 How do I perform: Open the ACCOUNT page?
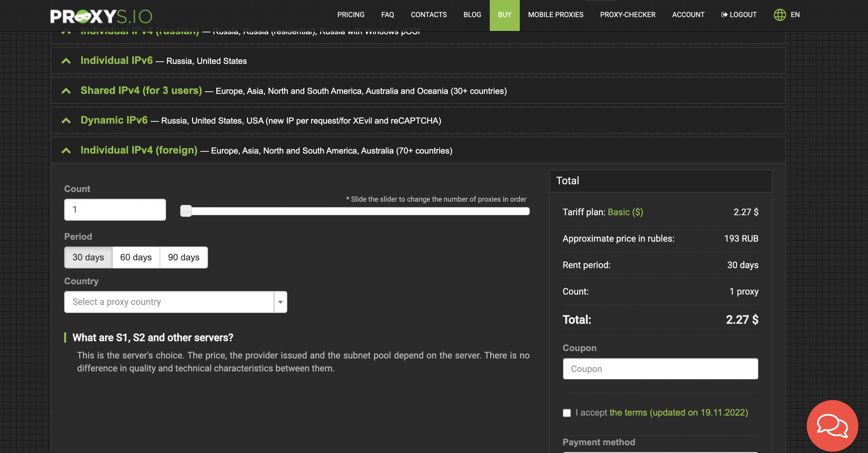tap(688, 15)
